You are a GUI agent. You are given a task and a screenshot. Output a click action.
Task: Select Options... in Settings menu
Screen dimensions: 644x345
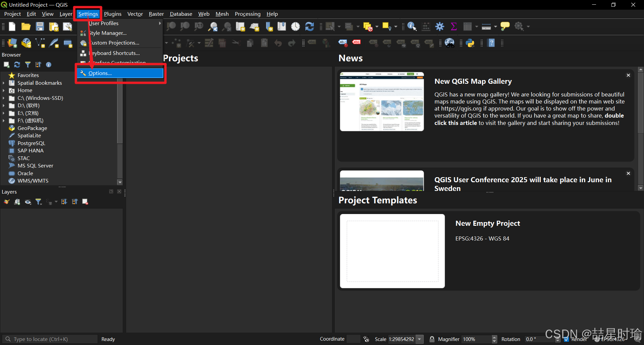point(120,73)
